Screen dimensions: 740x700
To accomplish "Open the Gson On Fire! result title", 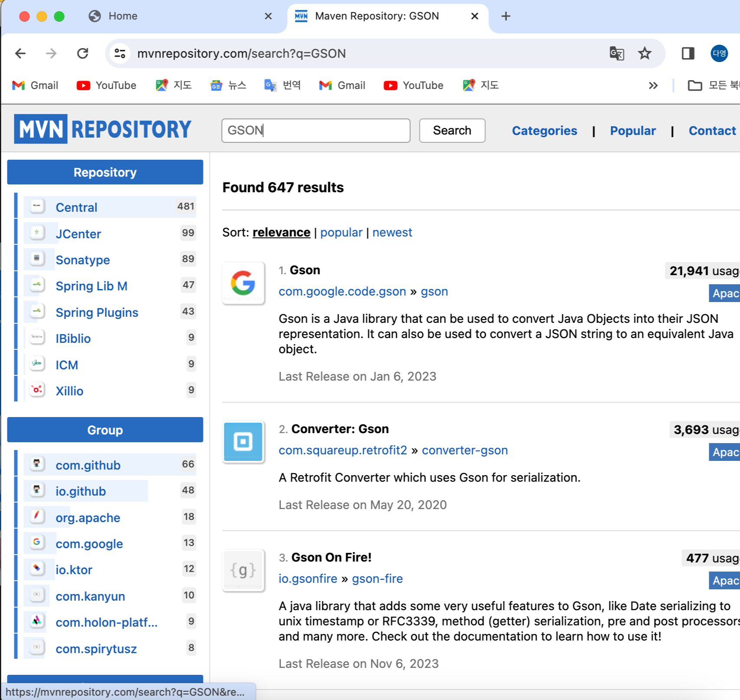I will (331, 557).
